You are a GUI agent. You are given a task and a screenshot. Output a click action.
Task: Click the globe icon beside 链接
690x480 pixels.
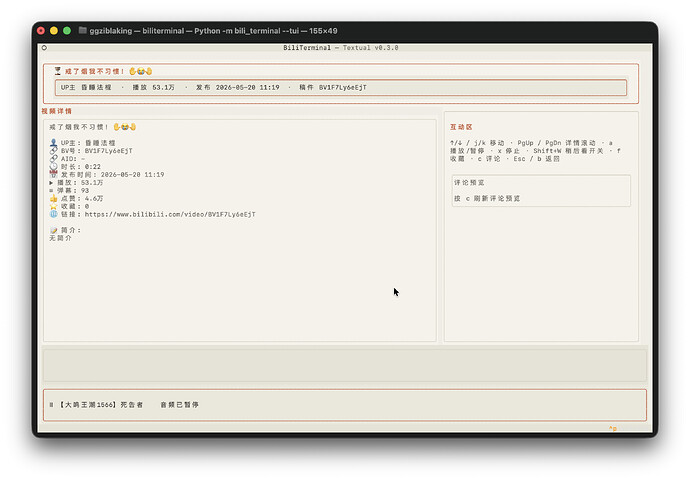tap(53, 214)
